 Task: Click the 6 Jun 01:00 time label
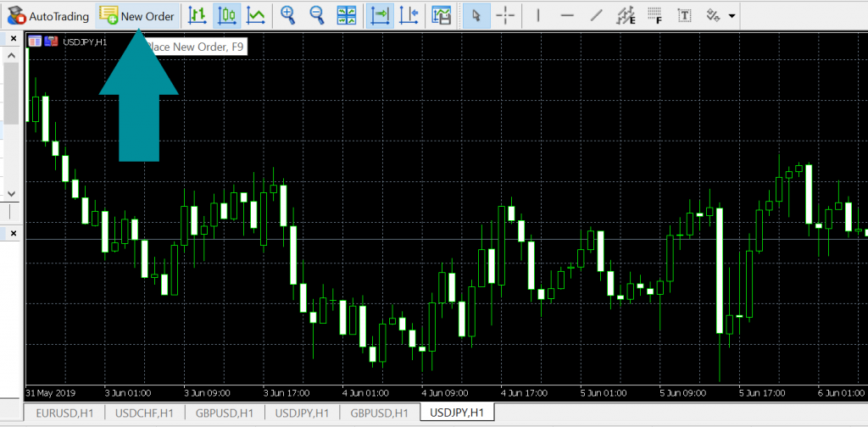pyautogui.click(x=842, y=393)
